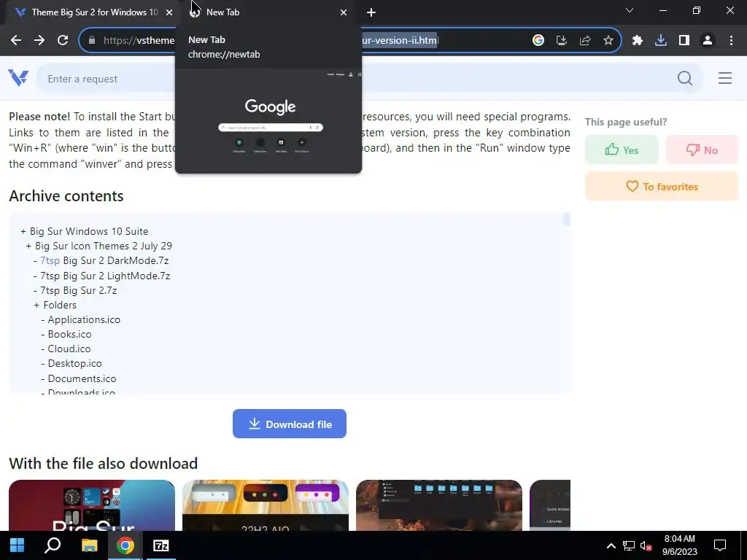Image resolution: width=747 pixels, height=560 pixels.
Task: Switch to the New Tab tab
Action: pyautogui.click(x=267, y=12)
